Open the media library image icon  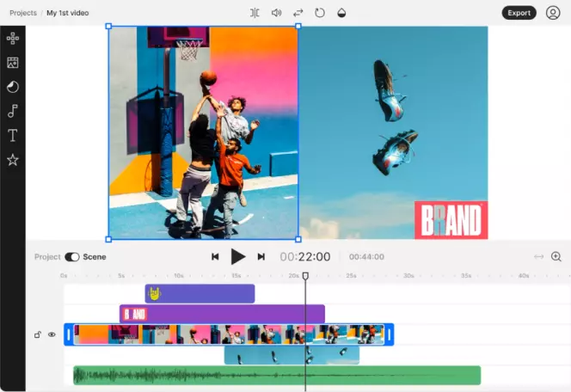coord(13,63)
